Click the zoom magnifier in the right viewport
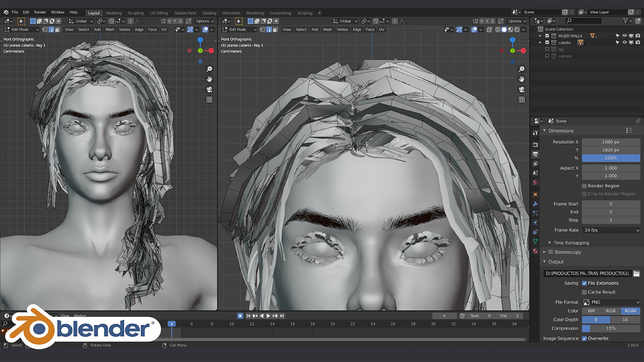This screenshot has width=644, height=362. [522, 69]
